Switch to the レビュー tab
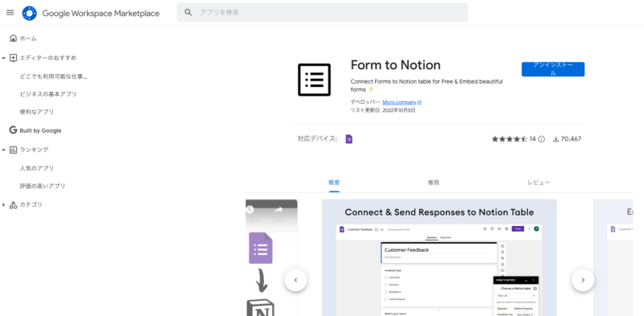Image resolution: width=644 pixels, height=316 pixels. pyautogui.click(x=539, y=183)
